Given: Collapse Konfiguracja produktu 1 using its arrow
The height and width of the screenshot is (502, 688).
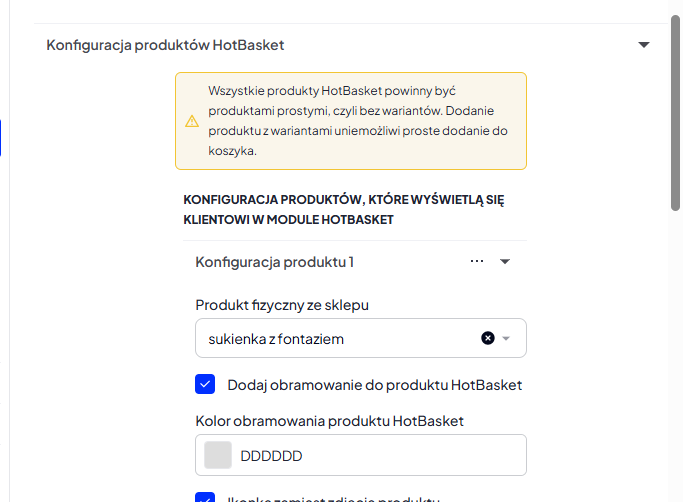Looking at the screenshot, I should tap(505, 262).
